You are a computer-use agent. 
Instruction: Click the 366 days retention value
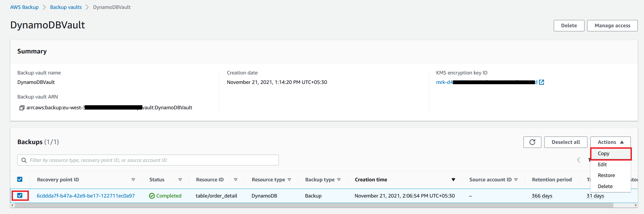coord(542,196)
